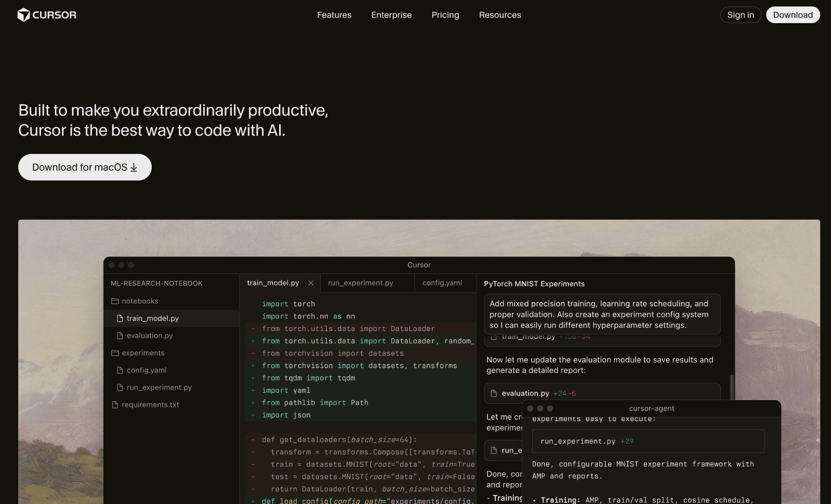Click the file icon next to requirements.txt
Viewport: 831px width, 504px height.
tap(115, 405)
